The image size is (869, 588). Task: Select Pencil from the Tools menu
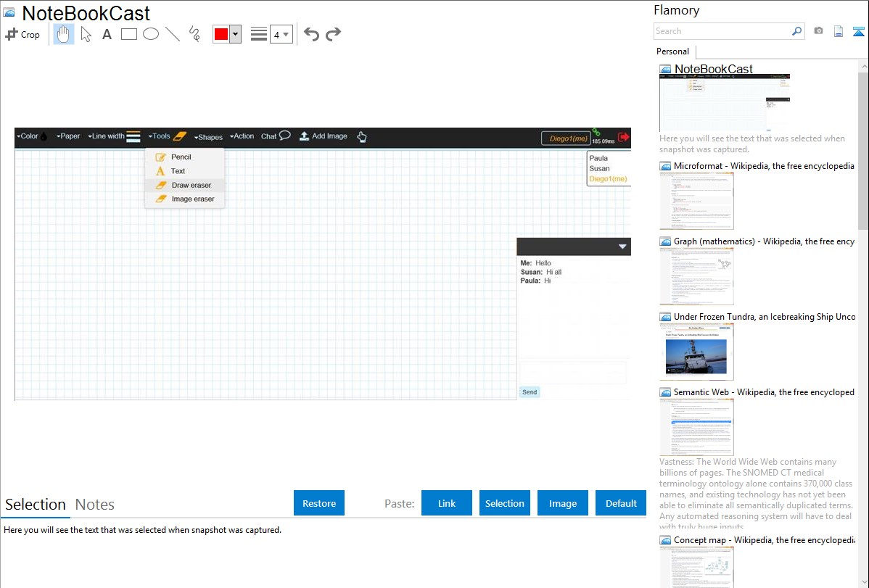184,157
